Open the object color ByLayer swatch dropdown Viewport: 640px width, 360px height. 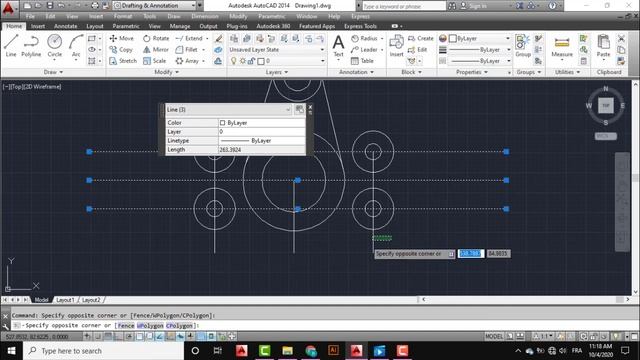[x=480, y=38]
